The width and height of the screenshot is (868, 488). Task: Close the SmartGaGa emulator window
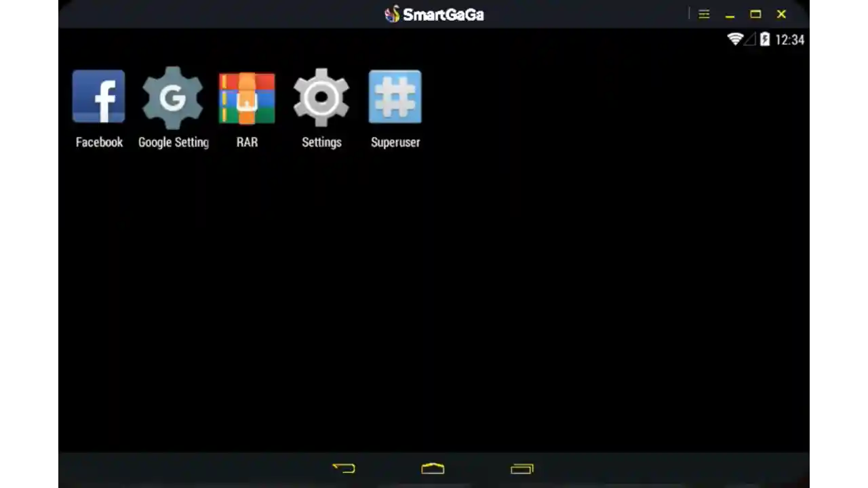coord(781,14)
